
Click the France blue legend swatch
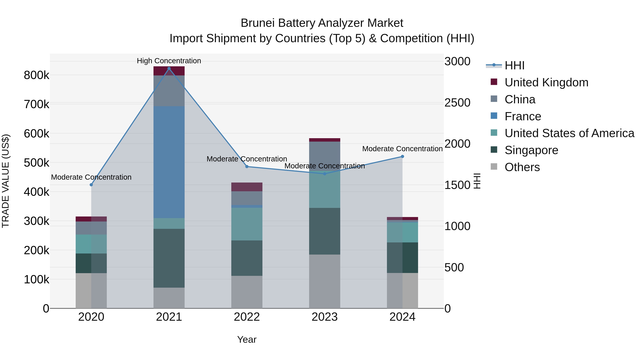tap(494, 116)
